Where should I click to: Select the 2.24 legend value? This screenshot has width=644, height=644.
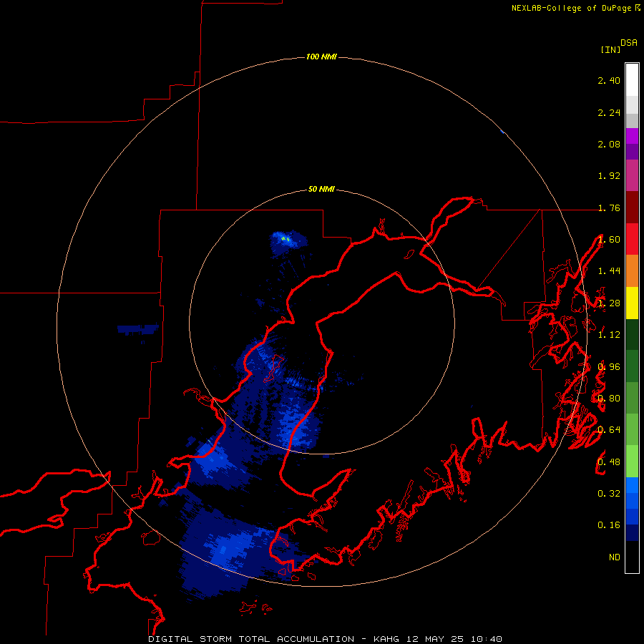[x=609, y=112]
